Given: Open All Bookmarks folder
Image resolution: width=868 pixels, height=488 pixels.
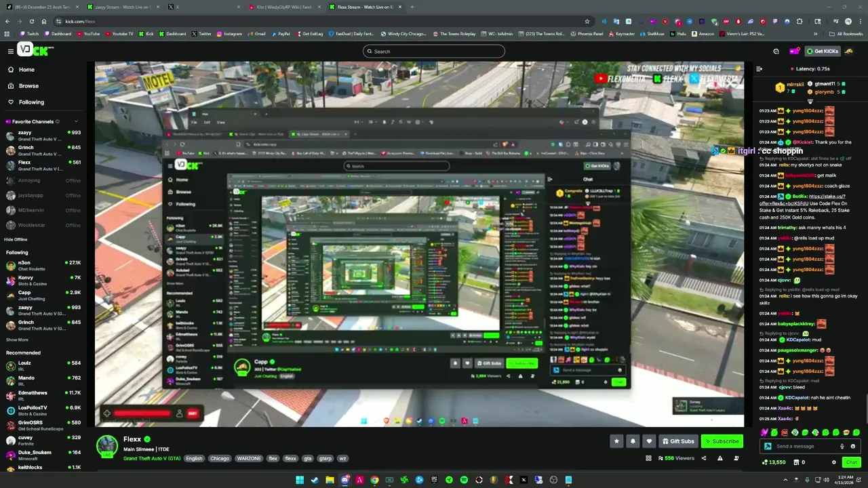Looking at the screenshot, I should (x=846, y=33).
